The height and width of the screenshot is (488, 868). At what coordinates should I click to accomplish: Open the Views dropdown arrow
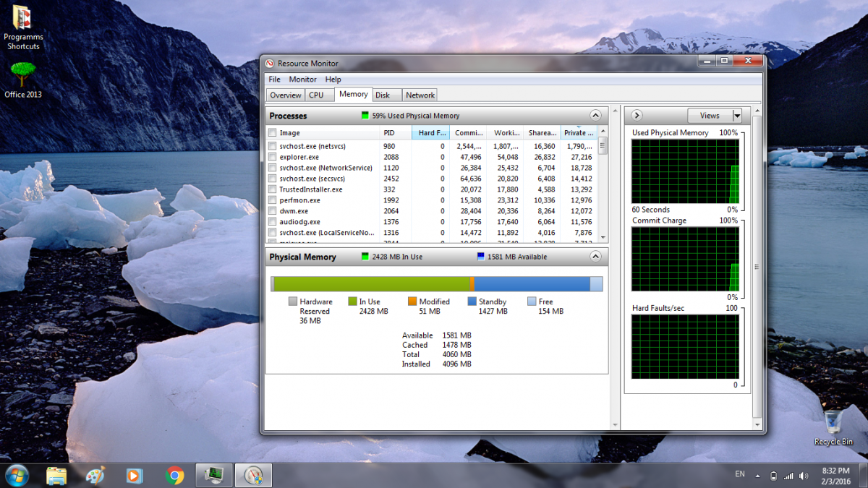click(737, 116)
